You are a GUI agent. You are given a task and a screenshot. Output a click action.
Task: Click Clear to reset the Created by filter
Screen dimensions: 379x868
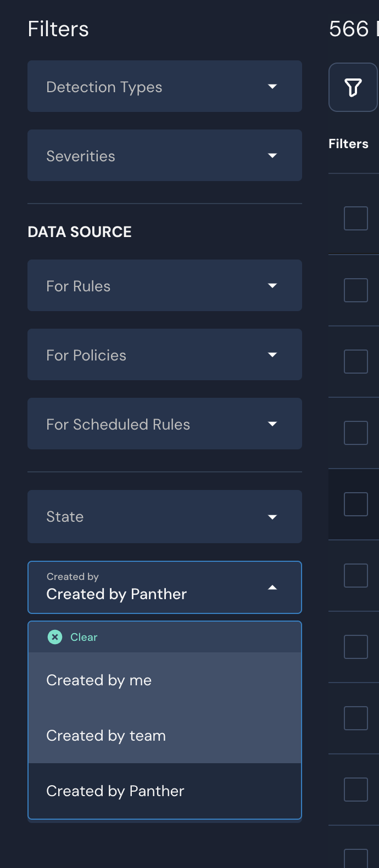coord(83,637)
